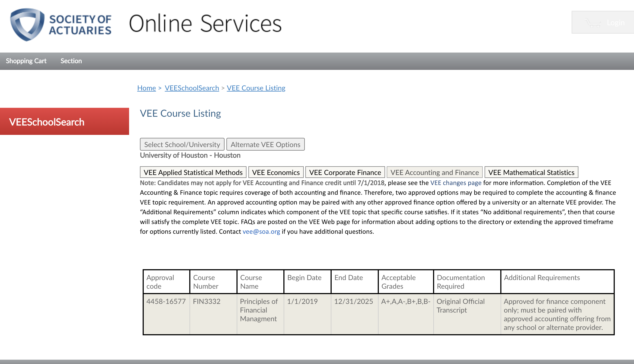
Task: Click the VEE Course Listing breadcrumb link
Action: coord(256,88)
